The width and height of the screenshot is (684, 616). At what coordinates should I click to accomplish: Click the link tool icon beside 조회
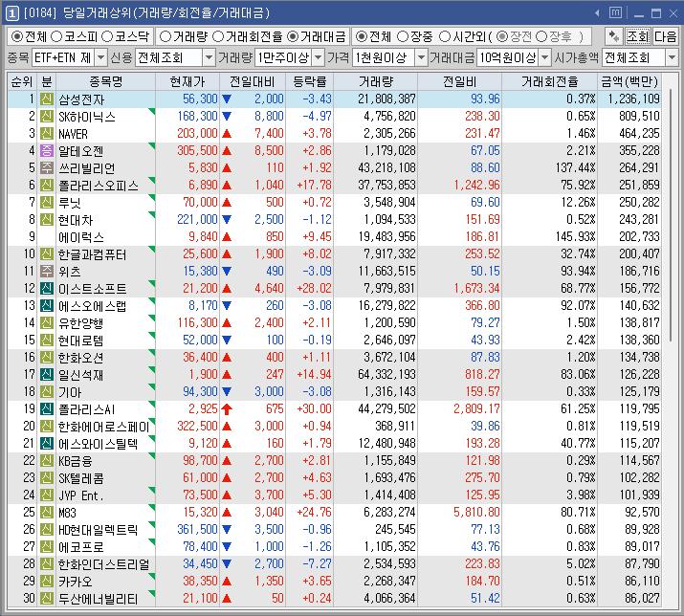coord(614,36)
